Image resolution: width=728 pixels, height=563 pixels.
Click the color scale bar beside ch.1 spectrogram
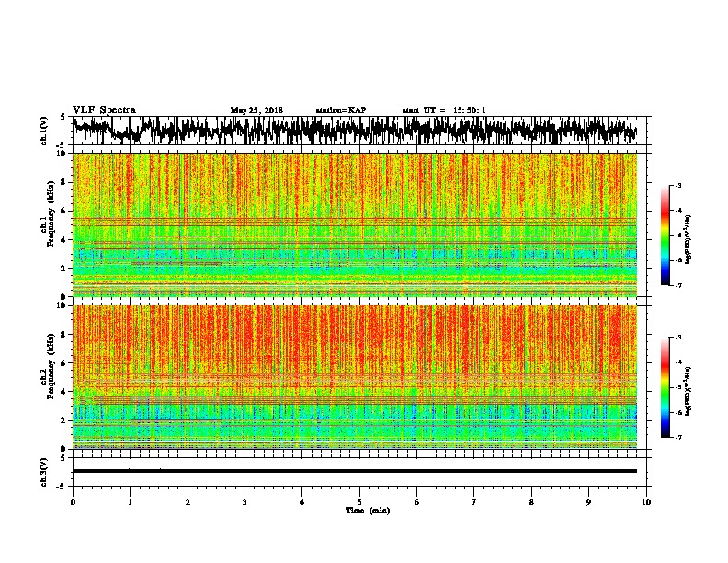point(665,236)
